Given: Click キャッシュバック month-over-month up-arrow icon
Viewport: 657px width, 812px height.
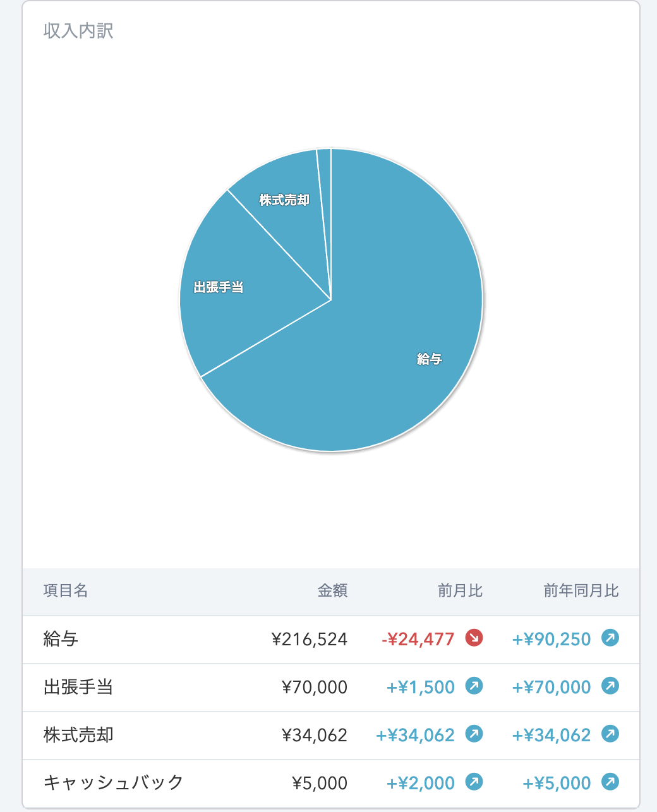Looking at the screenshot, I should tap(474, 782).
